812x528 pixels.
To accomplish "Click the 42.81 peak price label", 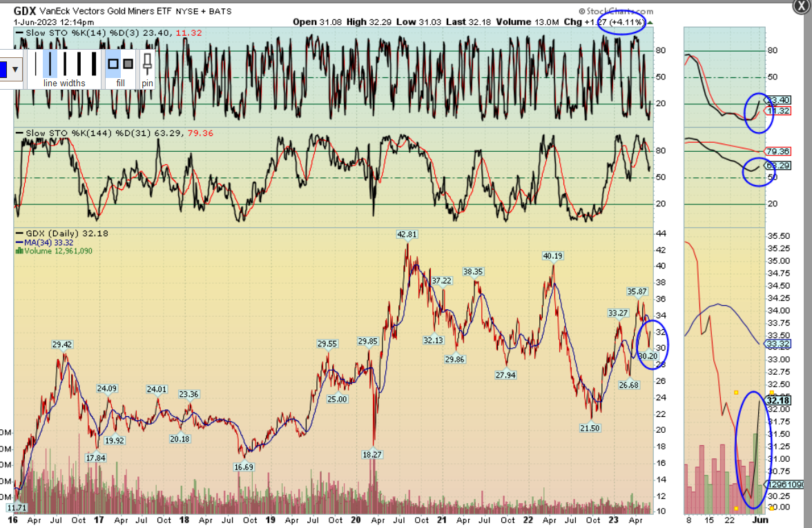I will (408, 235).
